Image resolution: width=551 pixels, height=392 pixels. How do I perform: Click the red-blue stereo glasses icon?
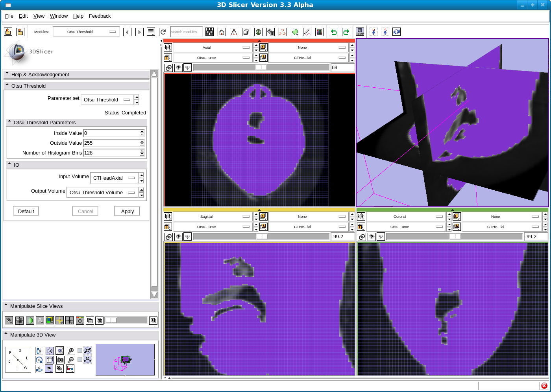click(x=70, y=369)
